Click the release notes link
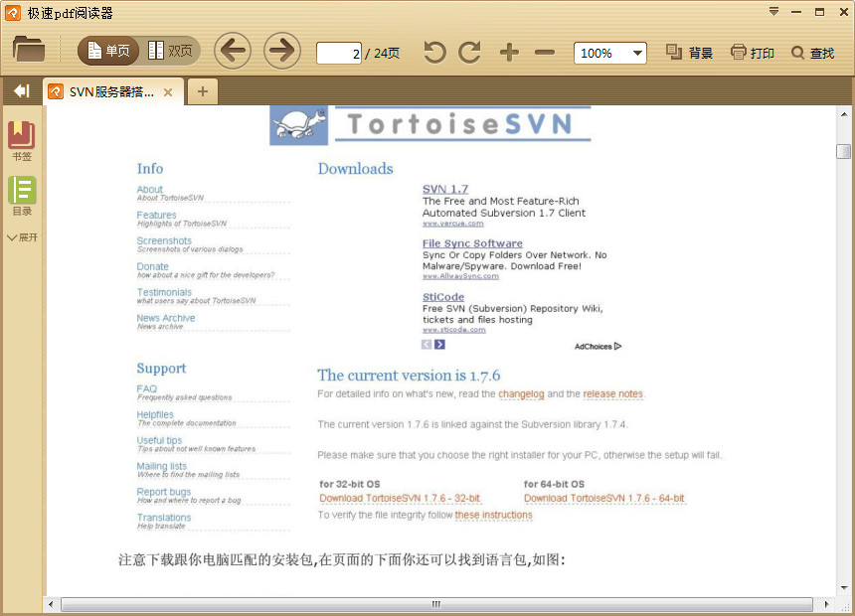 pyautogui.click(x=612, y=393)
